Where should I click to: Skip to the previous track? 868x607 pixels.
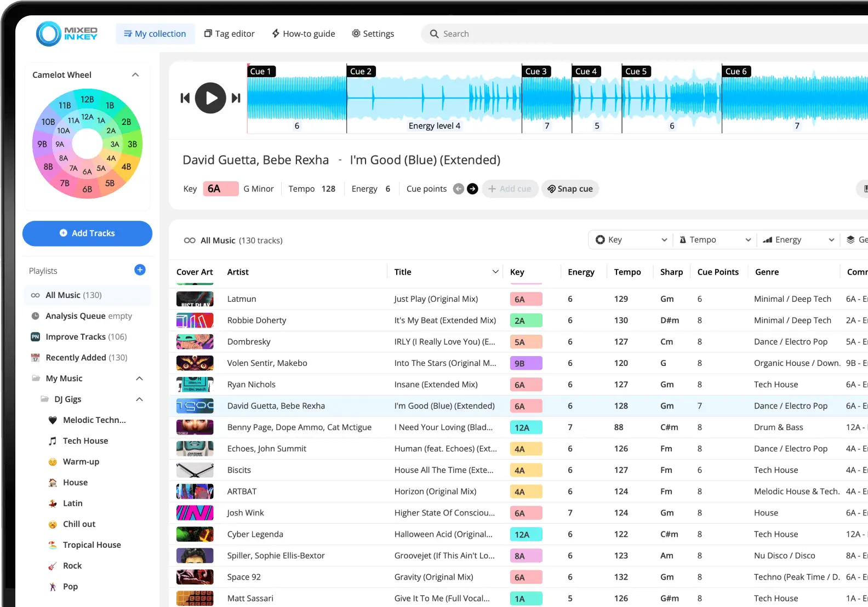(x=185, y=98)
